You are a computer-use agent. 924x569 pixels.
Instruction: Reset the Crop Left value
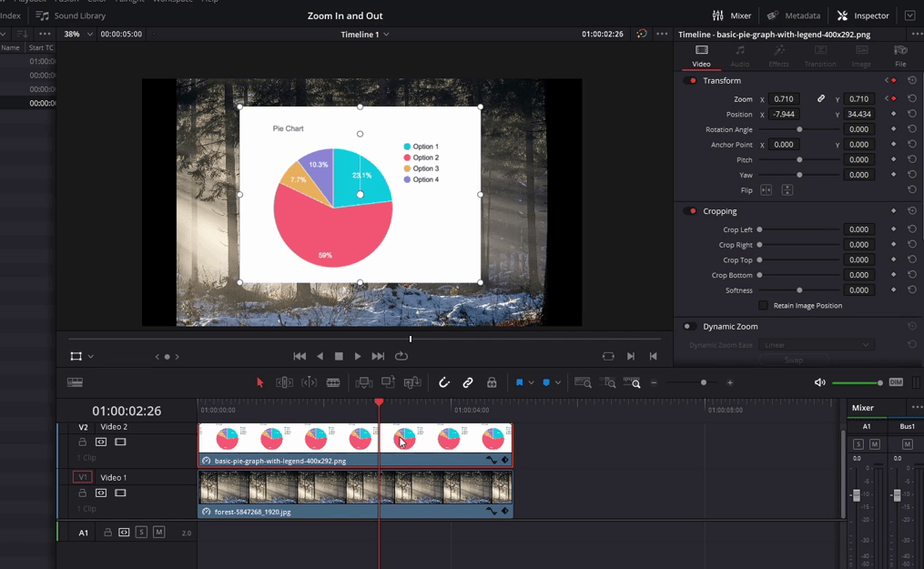point(911,229)
